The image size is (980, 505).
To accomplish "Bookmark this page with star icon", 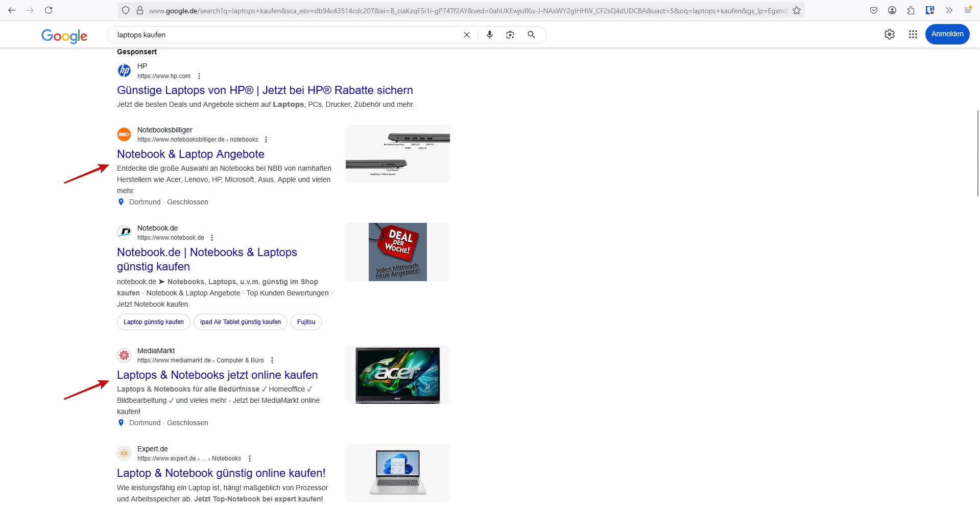I will (796, 10).
